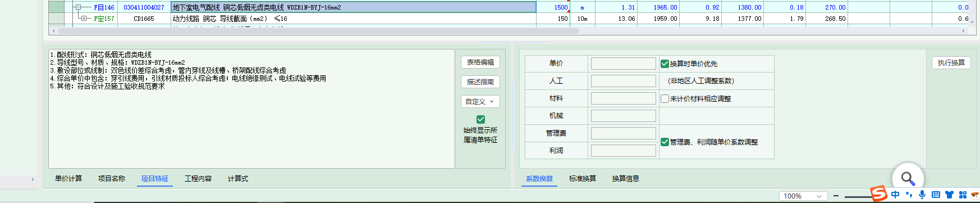Select code cell CD1665
The height and width of the screenshot is (203, 980).
[x=144, y=19]
